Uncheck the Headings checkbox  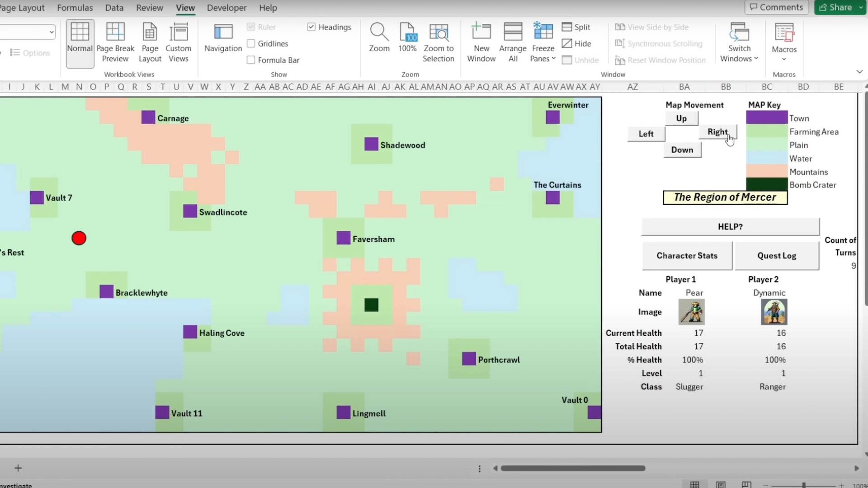tap(311, 27)
